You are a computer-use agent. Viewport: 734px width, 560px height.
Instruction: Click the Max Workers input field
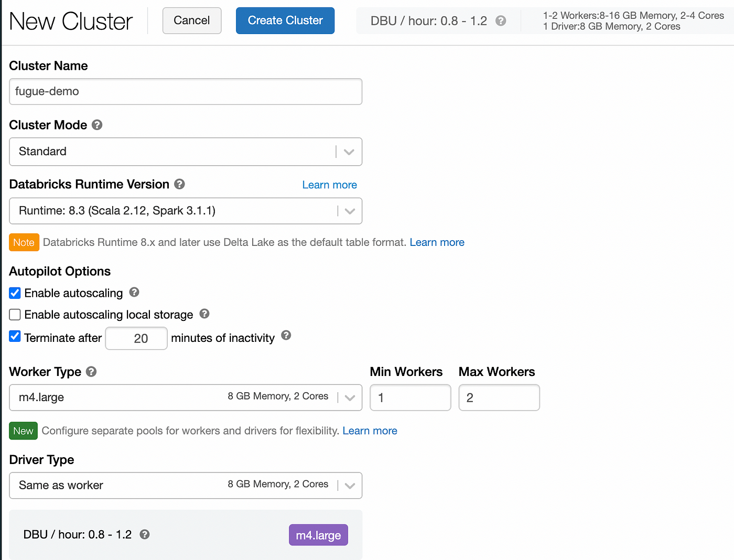499,397
